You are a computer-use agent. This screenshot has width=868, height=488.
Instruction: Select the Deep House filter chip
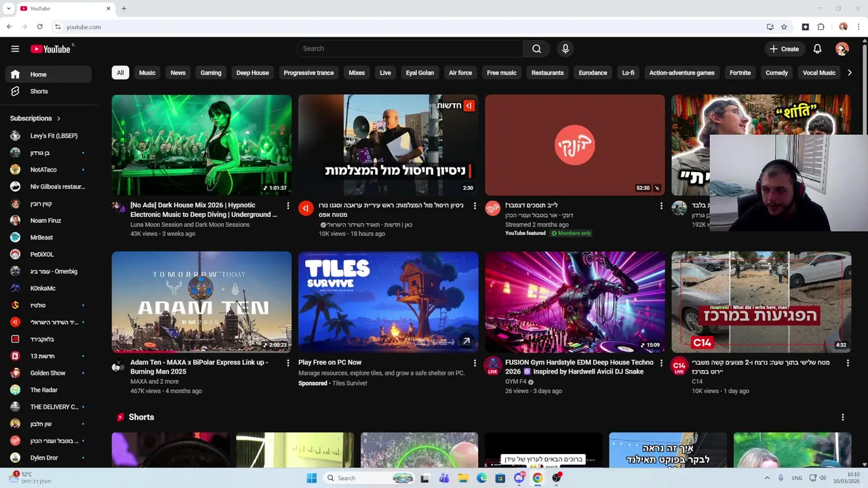[x=252, y=73]
